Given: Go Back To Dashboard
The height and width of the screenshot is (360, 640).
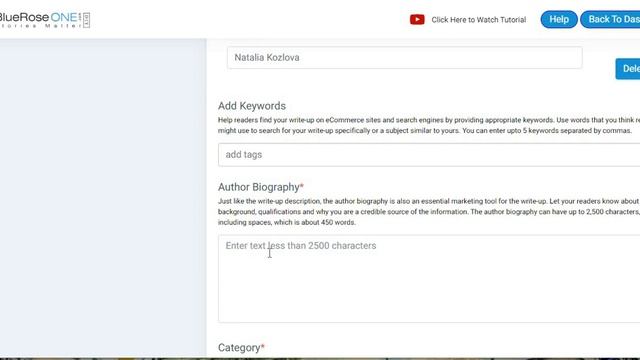Looking at the screenshot, I should tap(611, 19).
